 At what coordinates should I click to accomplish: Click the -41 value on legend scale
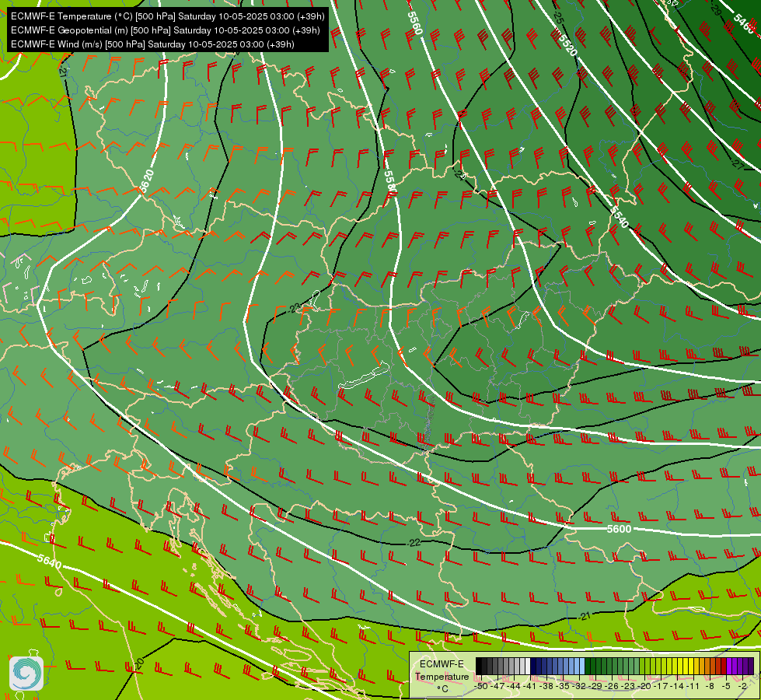(x=530, y=687)
